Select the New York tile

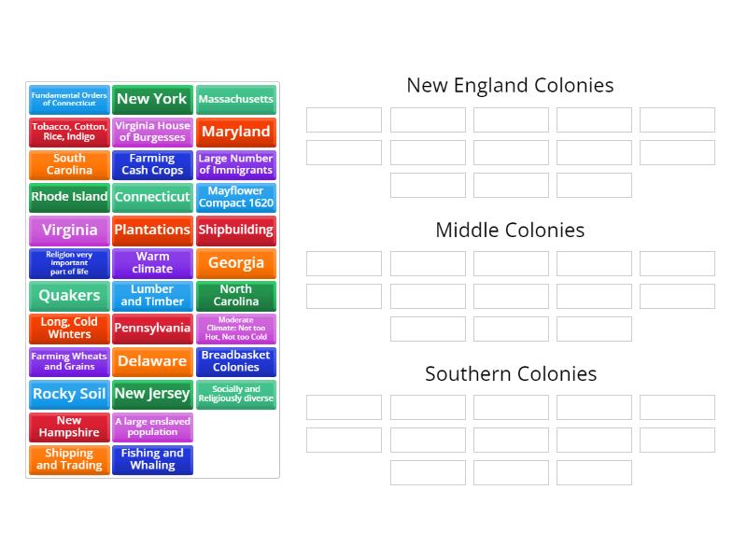pyautogui.click(x=152, y=99)
